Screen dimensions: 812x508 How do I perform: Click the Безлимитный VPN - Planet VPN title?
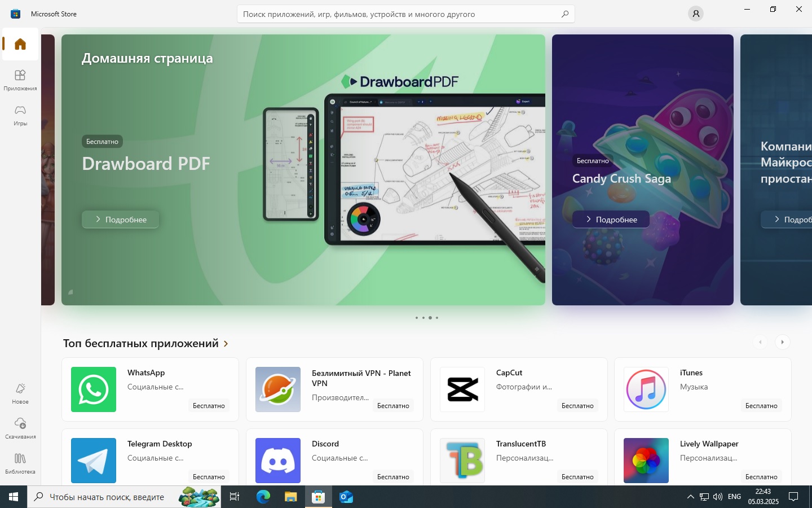coord(361,378)
